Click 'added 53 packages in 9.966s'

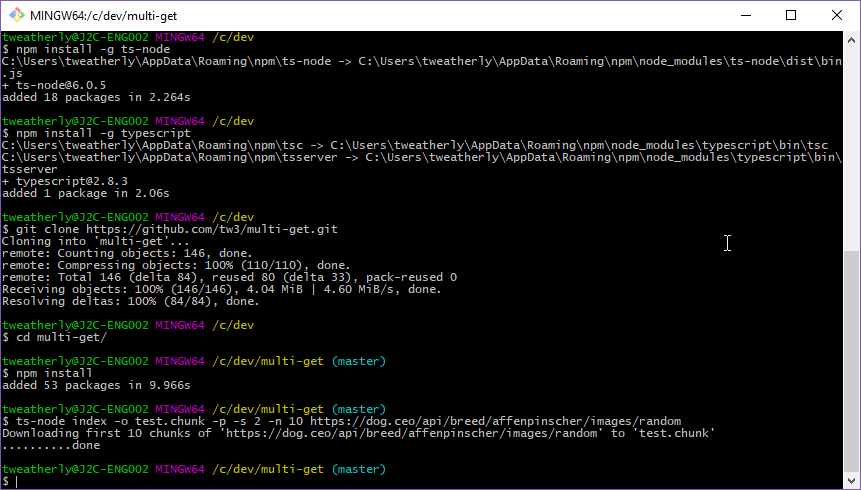point(96,386)
